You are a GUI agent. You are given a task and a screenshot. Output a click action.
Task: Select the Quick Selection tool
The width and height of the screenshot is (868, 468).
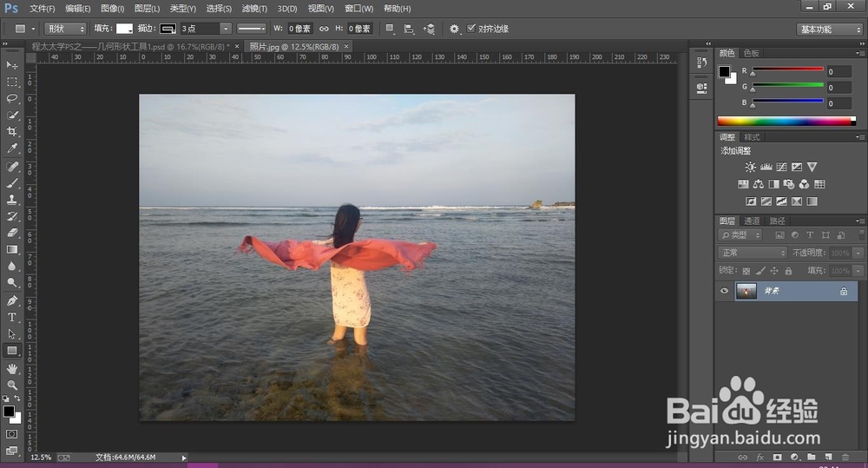coord(11,115)
